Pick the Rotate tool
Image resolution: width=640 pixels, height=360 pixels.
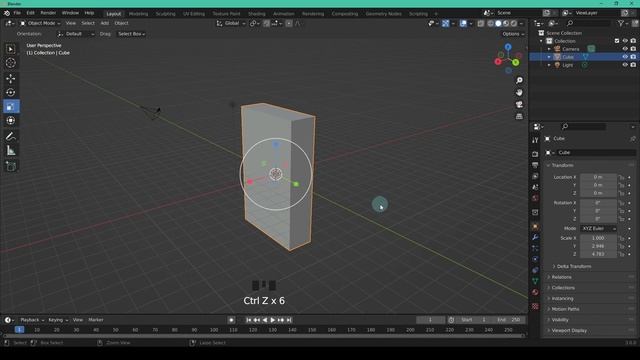[x=11, y=93]
